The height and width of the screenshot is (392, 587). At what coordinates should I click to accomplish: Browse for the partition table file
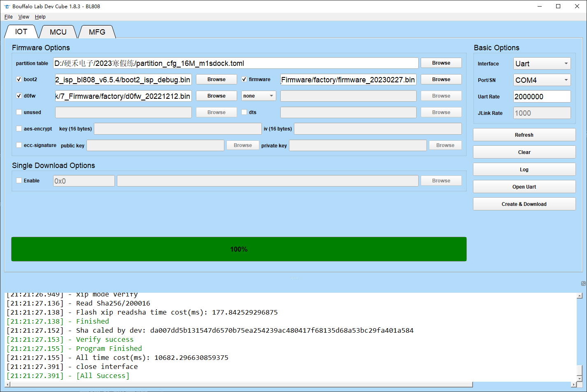pos(441,63)
